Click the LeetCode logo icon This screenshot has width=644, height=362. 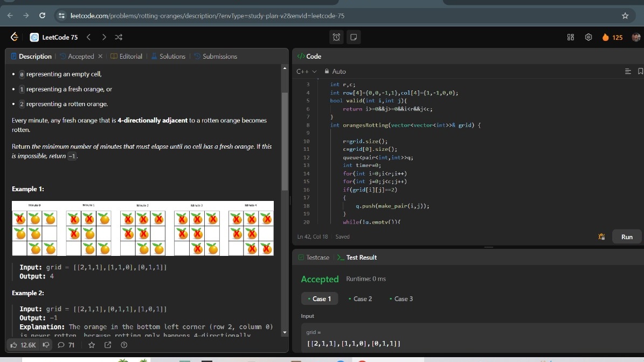pos(15,37)
